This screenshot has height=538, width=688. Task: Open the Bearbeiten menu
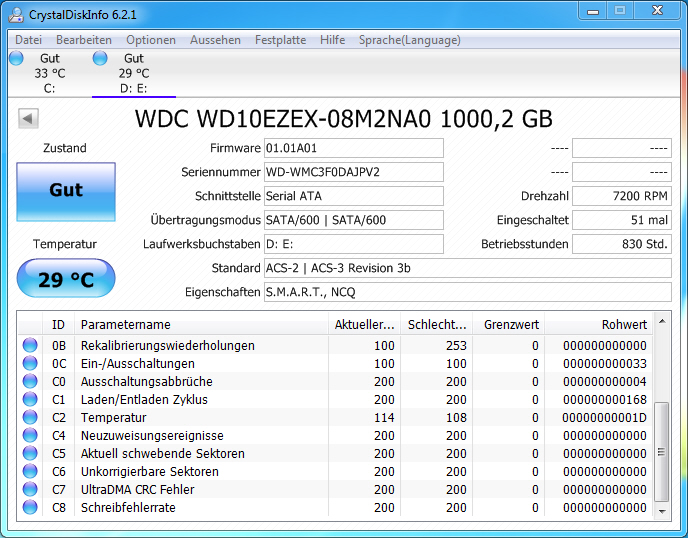coord(84,40)
